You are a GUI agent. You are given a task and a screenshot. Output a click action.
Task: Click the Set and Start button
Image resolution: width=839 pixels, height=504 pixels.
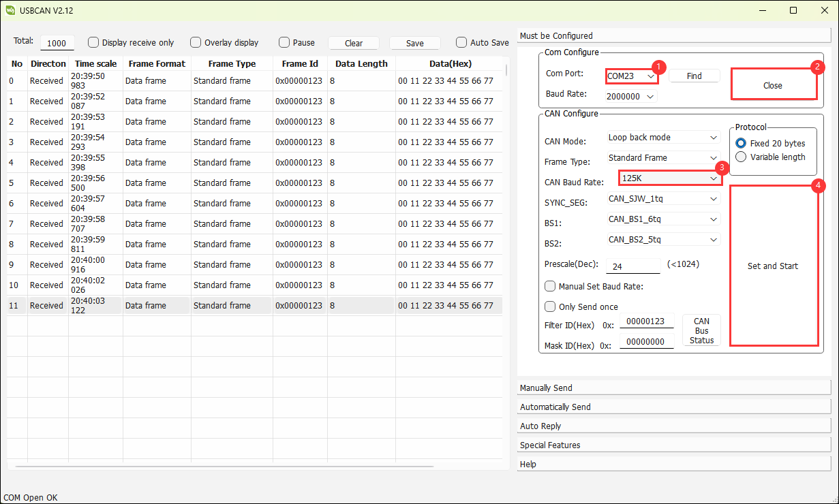pos(773,266)
